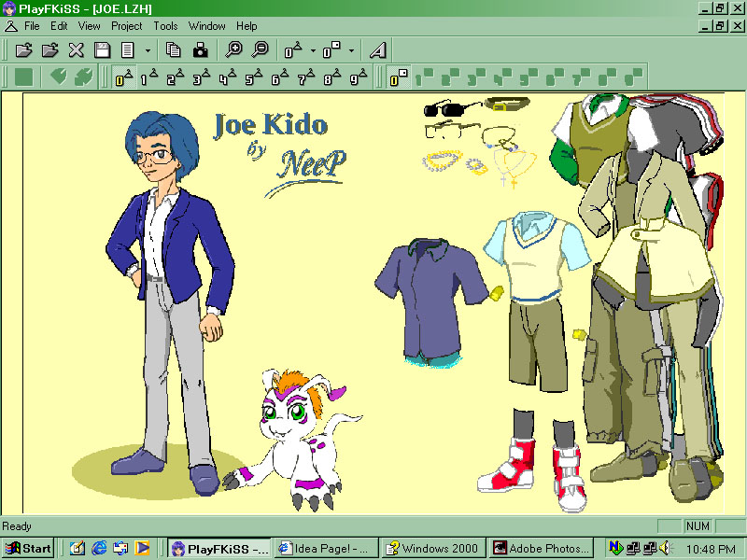Click the second open-folder toolbar icon
Image resolution: width=747 pixels, height=560 pixels.
point(49,49)
